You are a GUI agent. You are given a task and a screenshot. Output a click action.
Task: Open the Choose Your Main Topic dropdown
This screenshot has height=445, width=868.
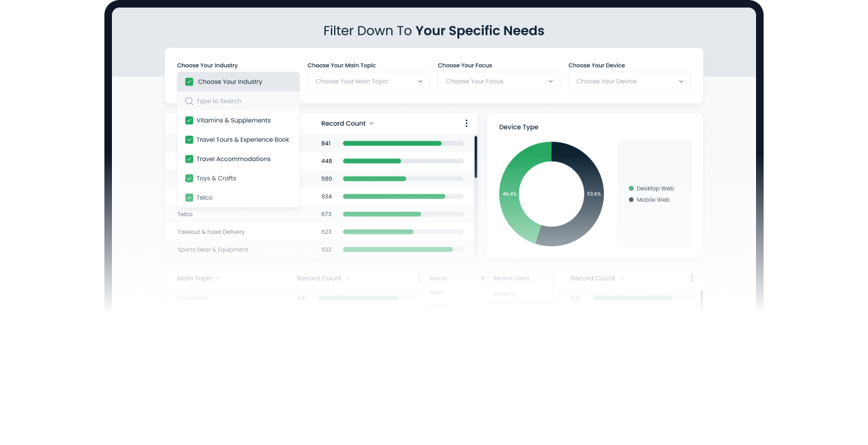pyautogui.click(x=368, y=81)
